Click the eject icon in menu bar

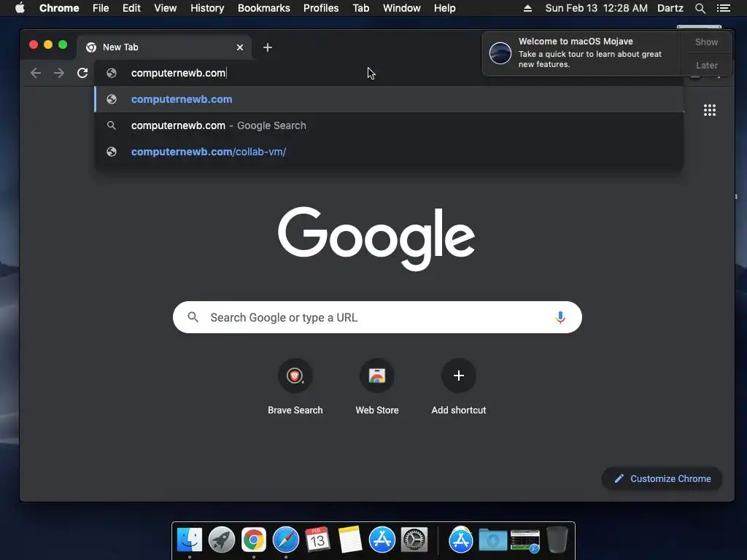coord(527,8)
